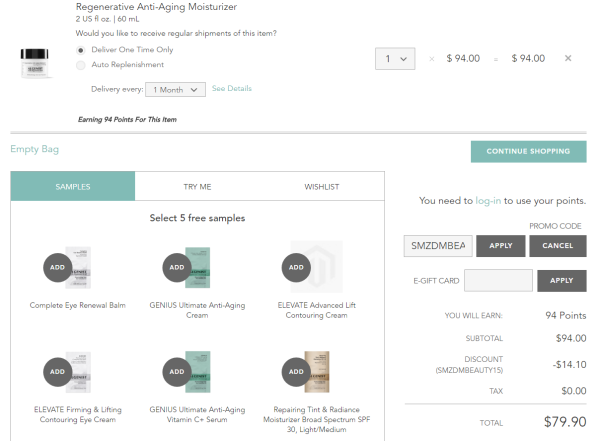600x441 pixels.
Task: Add ELEVATE Advanced Lift Contouring Cream sample
Action: (x=296, y=267)
